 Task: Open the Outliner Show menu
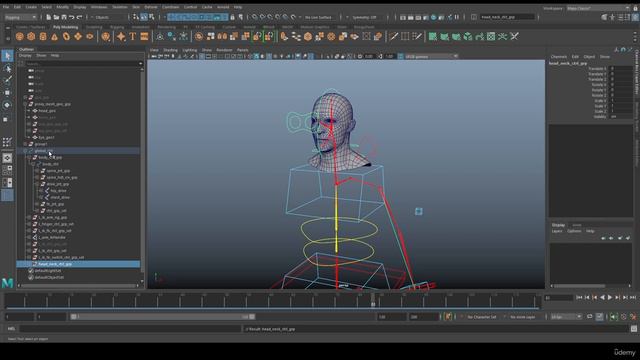pyautogui.click(x=41, y=55)
